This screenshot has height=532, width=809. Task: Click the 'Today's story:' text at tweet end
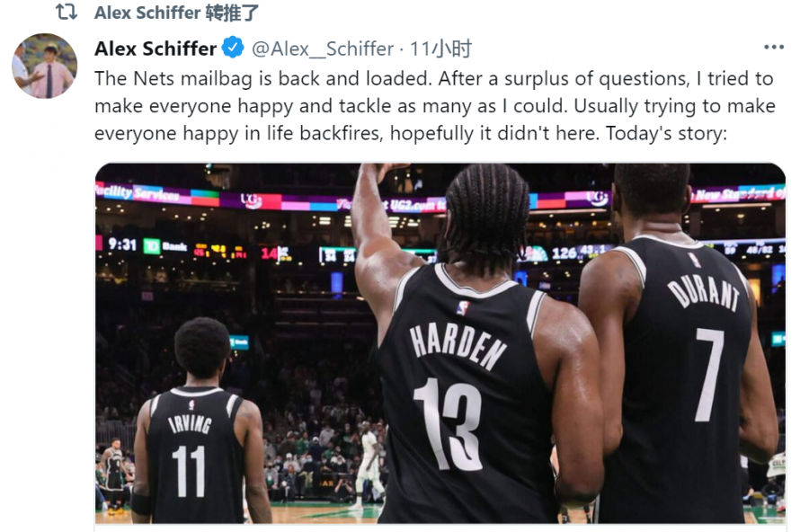click(x=667, y=133)
